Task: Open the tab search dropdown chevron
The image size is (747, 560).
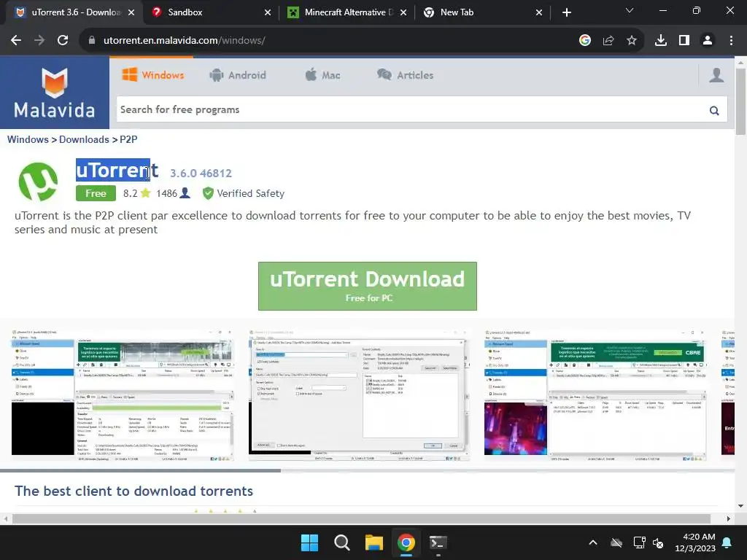Action: (x=630, y=10)
